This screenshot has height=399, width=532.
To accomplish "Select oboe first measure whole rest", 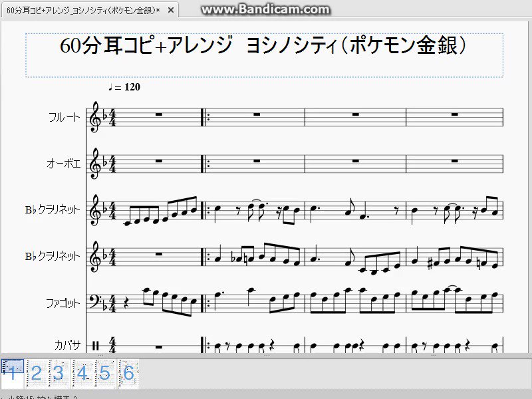I will 159,161.
